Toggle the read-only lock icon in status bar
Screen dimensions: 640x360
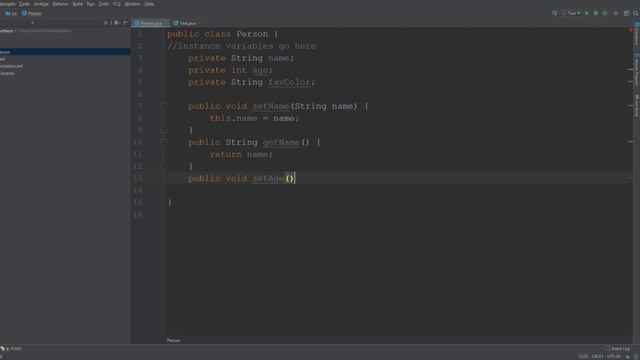pos(627,357)
